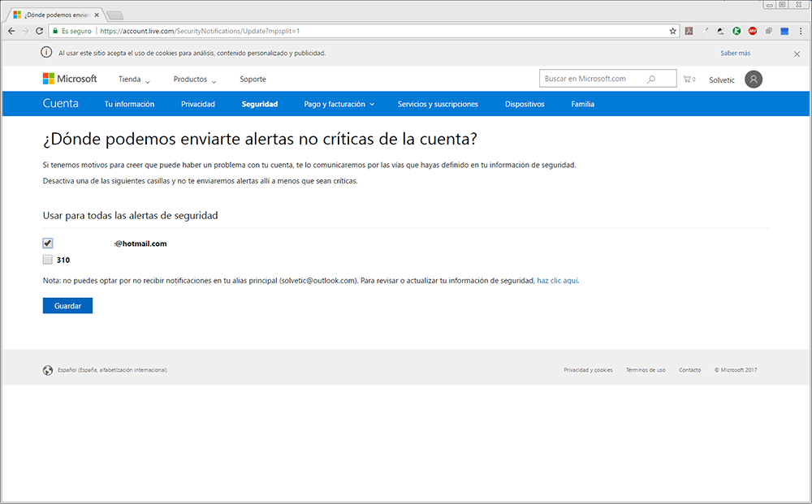Open the Chrome three-dot menu
The width and height of the screenshot is (812, 504).
801,31
